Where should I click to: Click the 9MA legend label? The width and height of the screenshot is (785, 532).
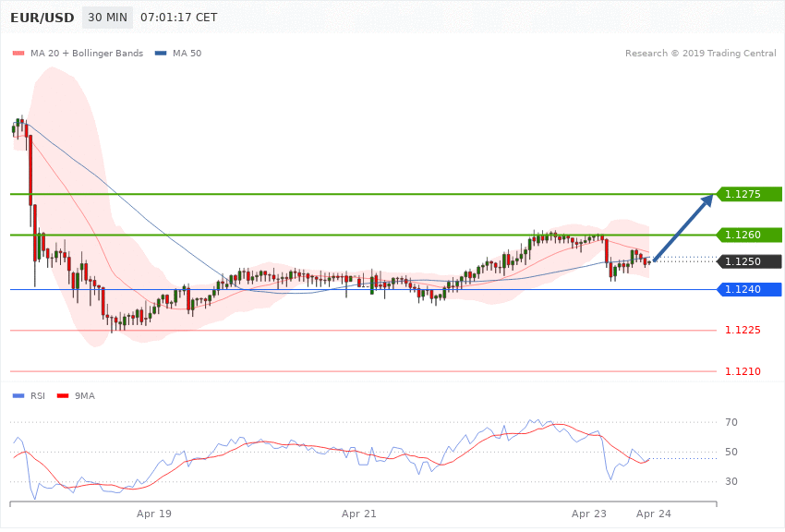[85, 396]
